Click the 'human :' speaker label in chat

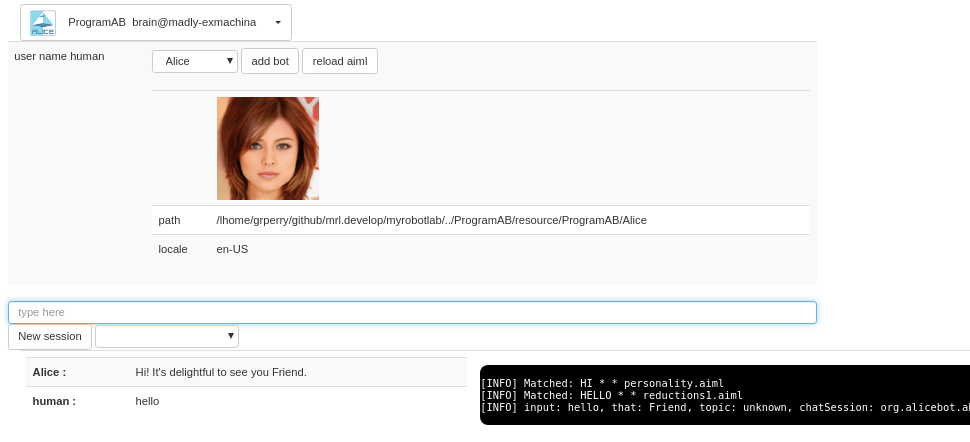pos(54,402)
